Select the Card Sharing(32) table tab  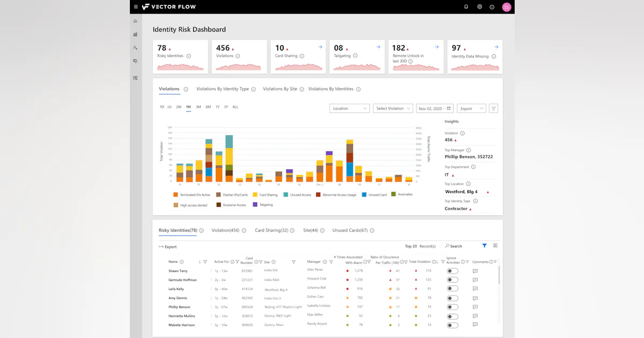point(272,230)
